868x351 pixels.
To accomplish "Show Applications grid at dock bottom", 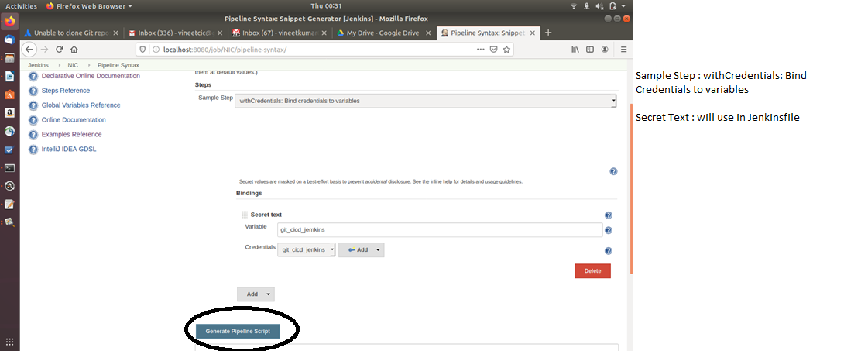I will click(x=9, y=342).
